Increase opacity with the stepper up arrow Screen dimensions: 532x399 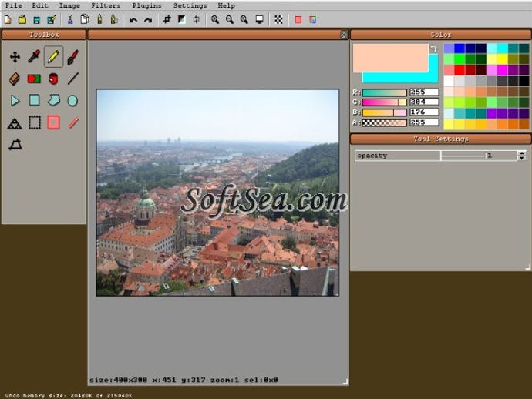(522, 153)
